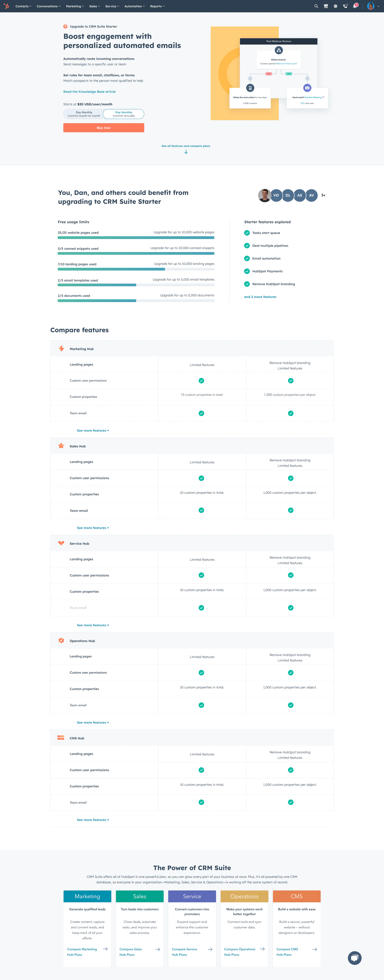Open Compare Marketing Hub Plans link
The image size is (384, 980).
(x=82, y=952)
